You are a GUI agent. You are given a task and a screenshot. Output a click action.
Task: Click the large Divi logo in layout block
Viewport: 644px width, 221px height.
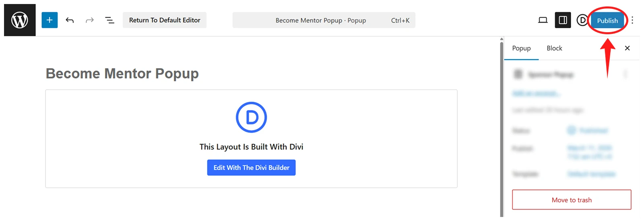[x=251, y=117]
